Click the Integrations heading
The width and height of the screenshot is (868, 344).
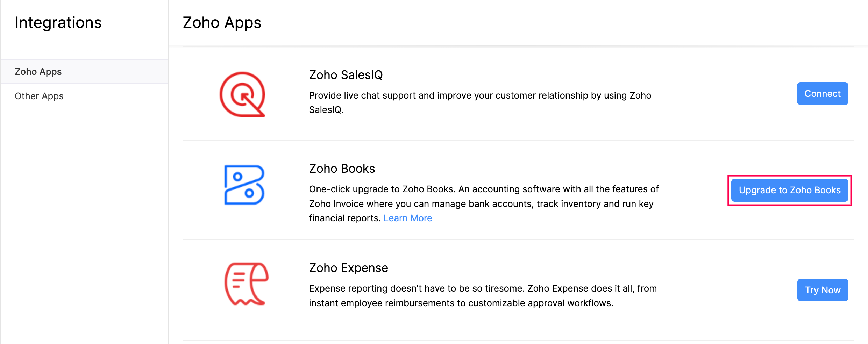58,23
